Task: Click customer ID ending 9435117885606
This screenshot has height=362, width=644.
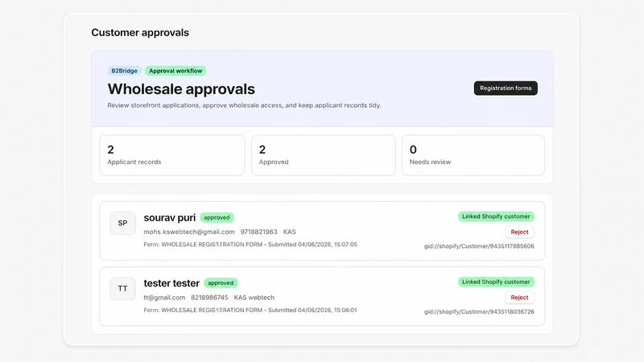Action: tap(479, 246)
